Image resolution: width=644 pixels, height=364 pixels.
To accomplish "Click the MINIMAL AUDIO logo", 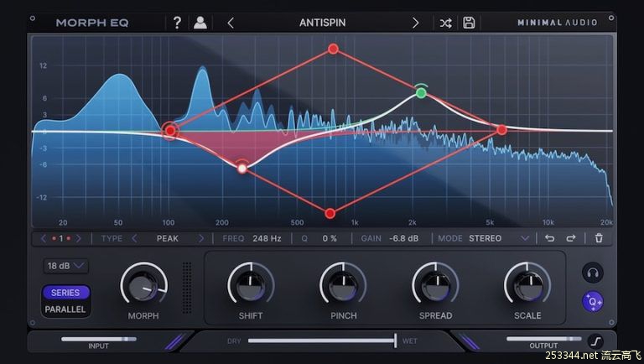I will (558, 23).
